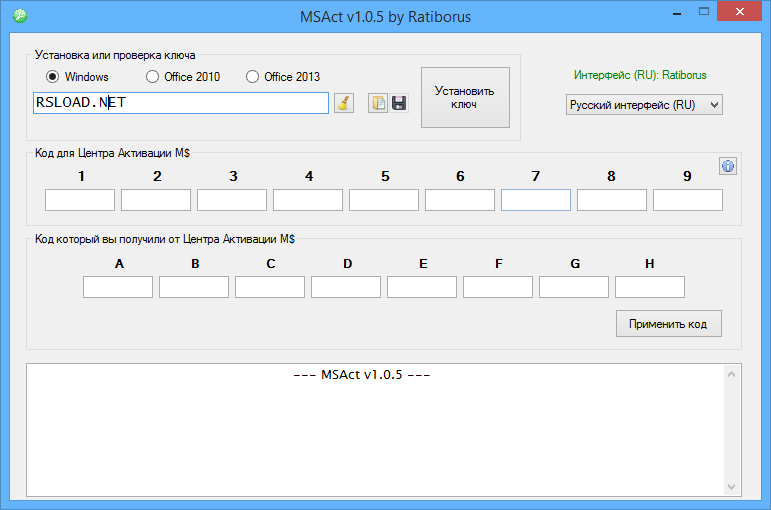Open the Русский интерфейс (RU) dropdown
This screenshot has height=510, width=771.
644,105
